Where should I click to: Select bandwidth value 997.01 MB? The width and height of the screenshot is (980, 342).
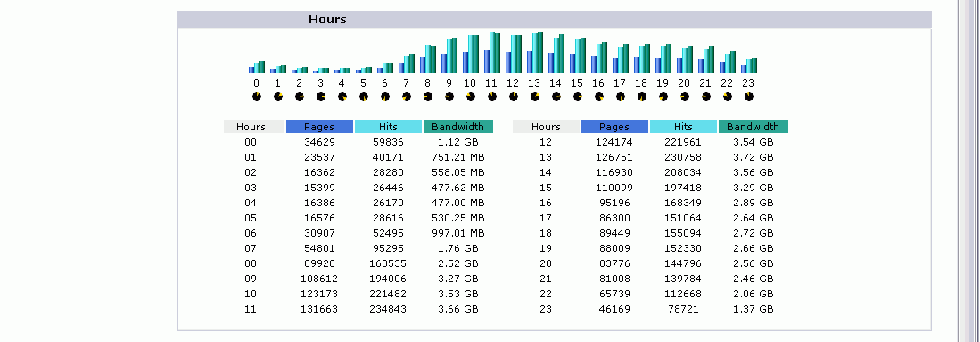(458, 233)
